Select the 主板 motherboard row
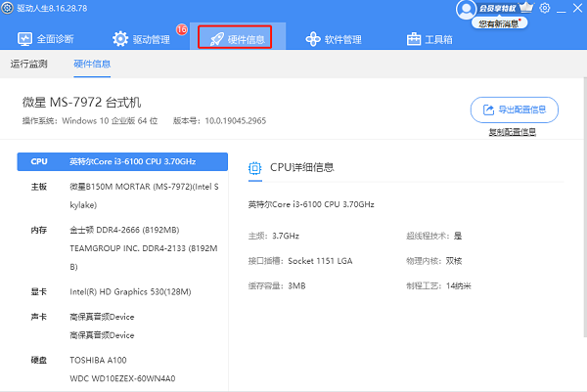This screenshot has width=587, height=392. pyautogui.click(x=122, y=192)
